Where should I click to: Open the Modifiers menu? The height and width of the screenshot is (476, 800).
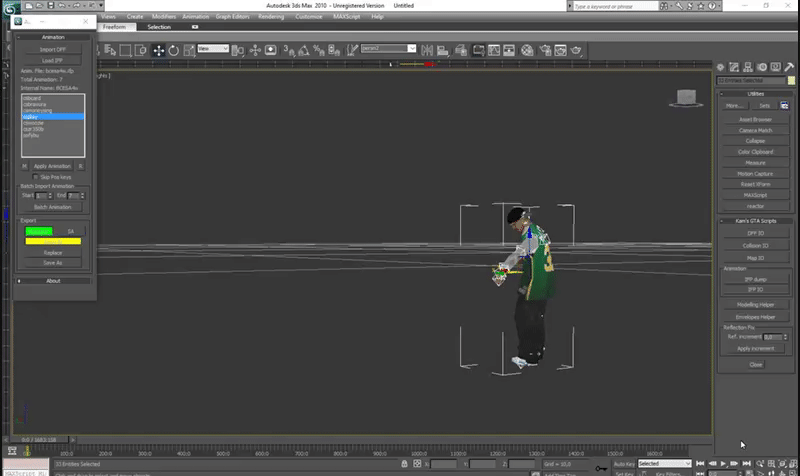[164, 17]
